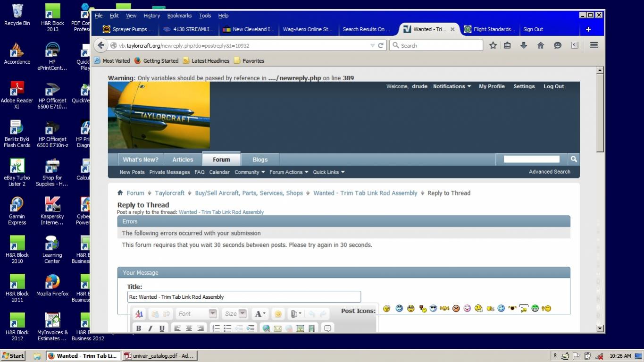Screen dimensions: 644x362
Task: Open My Profile link
Action: point(492,86)
